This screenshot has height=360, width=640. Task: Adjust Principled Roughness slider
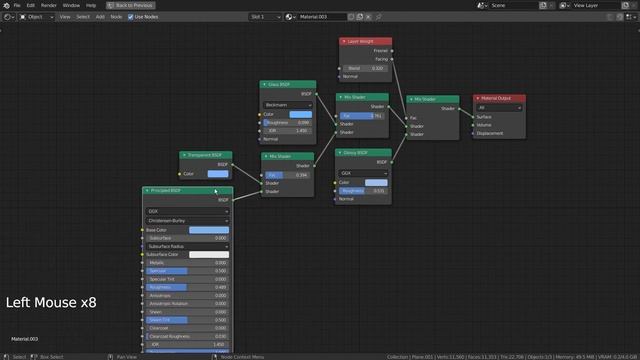[x=187, y=287]
